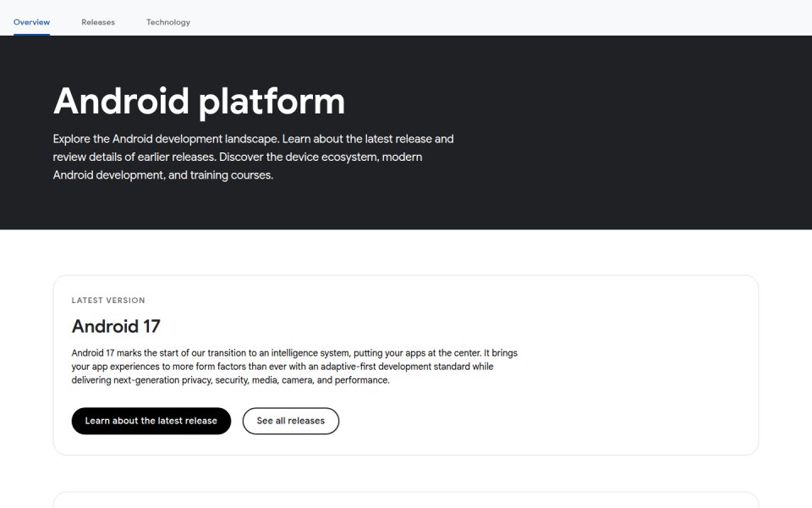Click the Android platform main heading
812x508 pixels.
pyautogui.click(x=199, y=102)
